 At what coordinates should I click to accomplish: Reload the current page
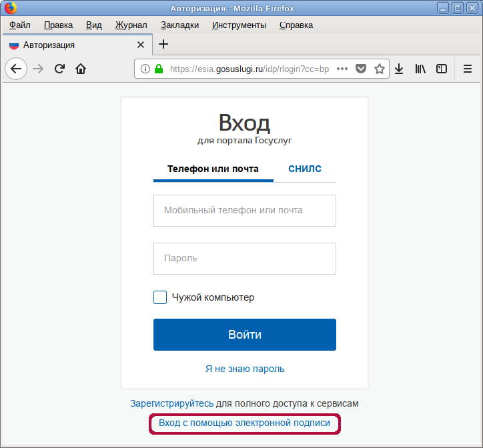pos(59,69)
